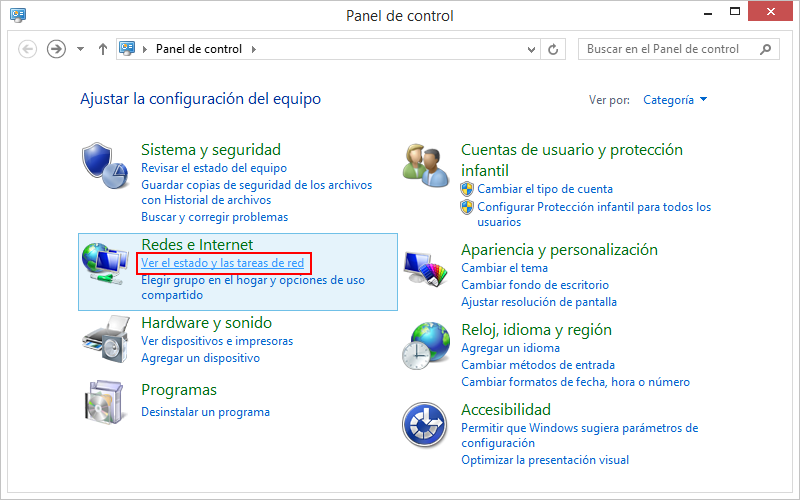Screen dimensions: 800x500
Task: Go up one level with up arrow
Action: tap(102, 49)
